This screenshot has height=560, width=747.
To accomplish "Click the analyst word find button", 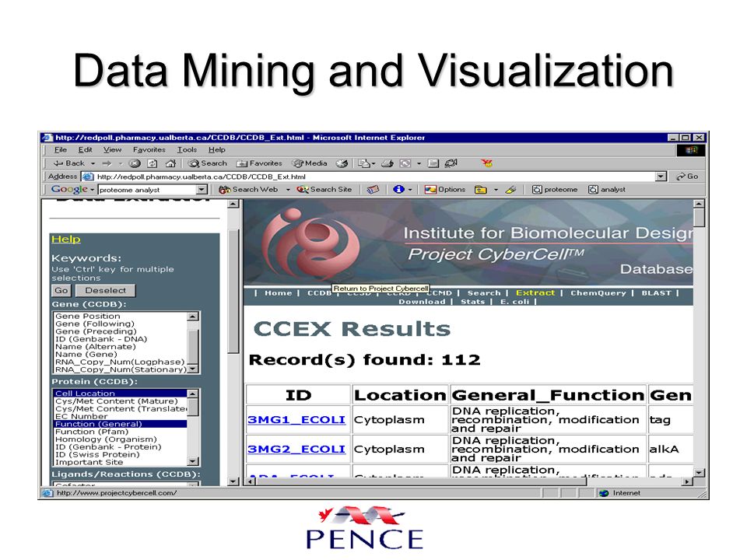I will point(606,190).
